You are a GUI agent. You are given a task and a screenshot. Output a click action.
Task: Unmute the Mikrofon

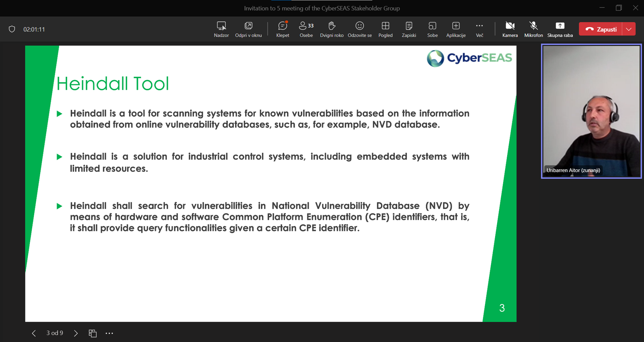tap(533, 29)
